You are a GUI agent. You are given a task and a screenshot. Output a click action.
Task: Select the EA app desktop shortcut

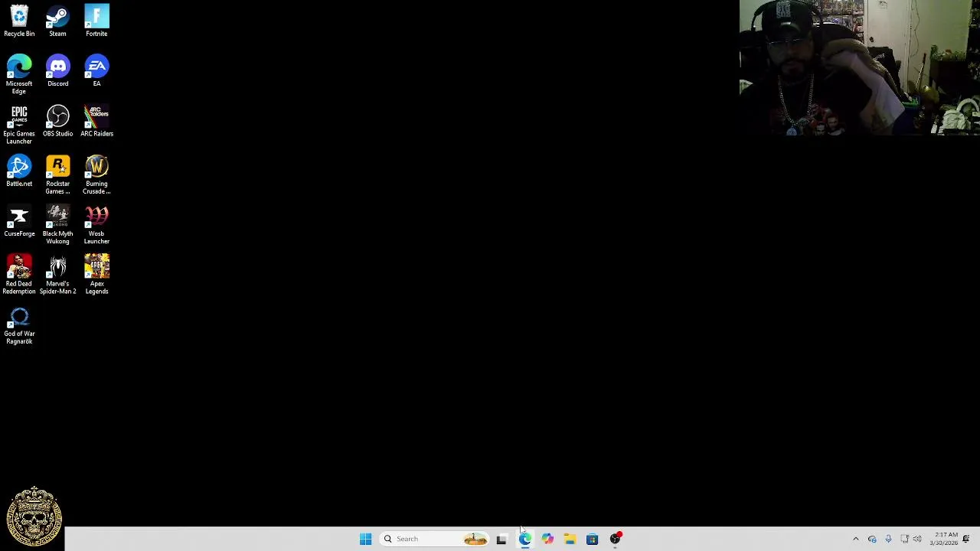coord(96,71)
